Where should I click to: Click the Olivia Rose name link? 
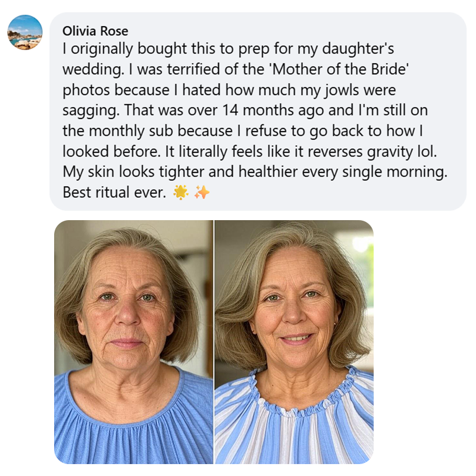(95, 31)
